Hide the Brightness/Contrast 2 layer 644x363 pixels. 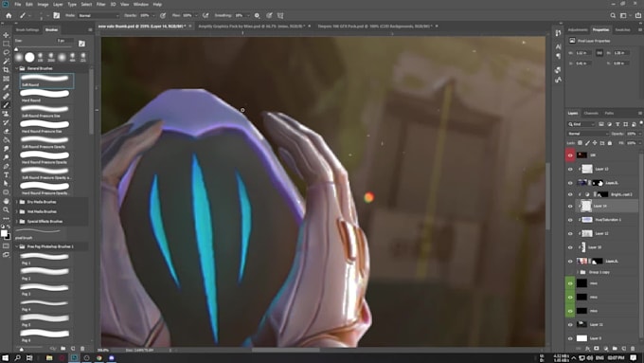(570, 194)
